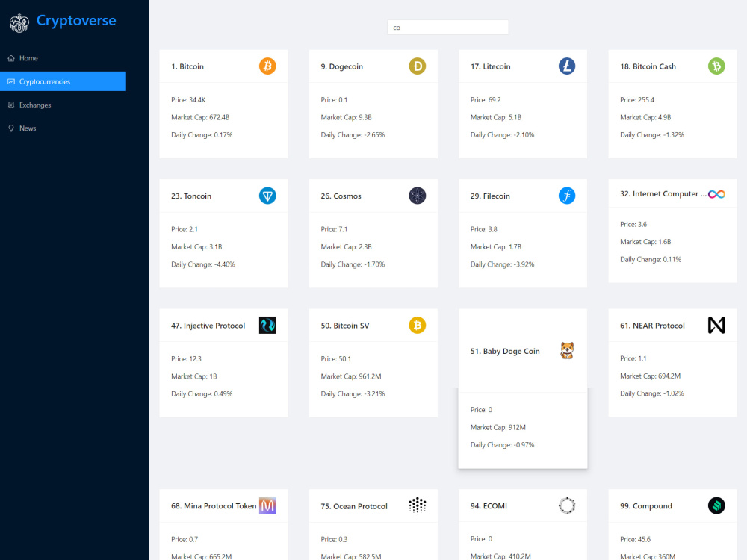Open the 47. Injective Protocol card title
This screenshot has width=747, height=560.
[208, 326]
